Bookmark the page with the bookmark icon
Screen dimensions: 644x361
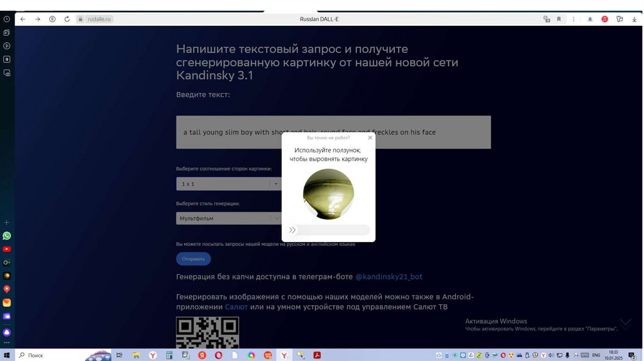pos(559,19)
